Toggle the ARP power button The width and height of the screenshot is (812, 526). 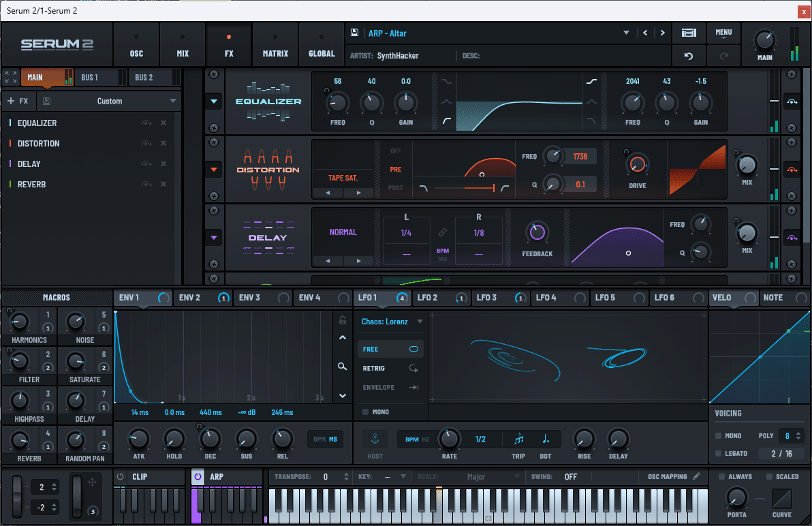[x=197, y=476]
